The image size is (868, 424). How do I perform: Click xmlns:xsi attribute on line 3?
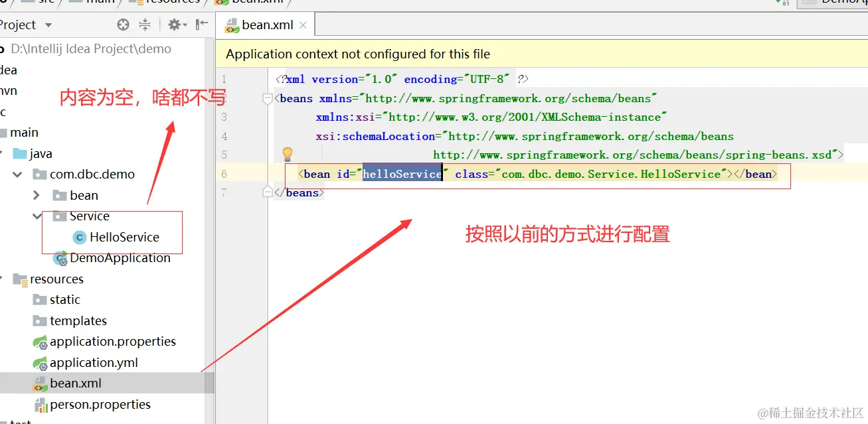pyautogui.click(x=345, y=117)
